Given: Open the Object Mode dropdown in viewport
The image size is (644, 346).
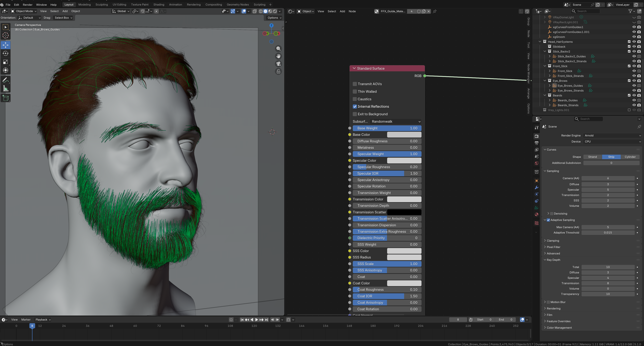Looking at the screenshot, I should 24,11.
